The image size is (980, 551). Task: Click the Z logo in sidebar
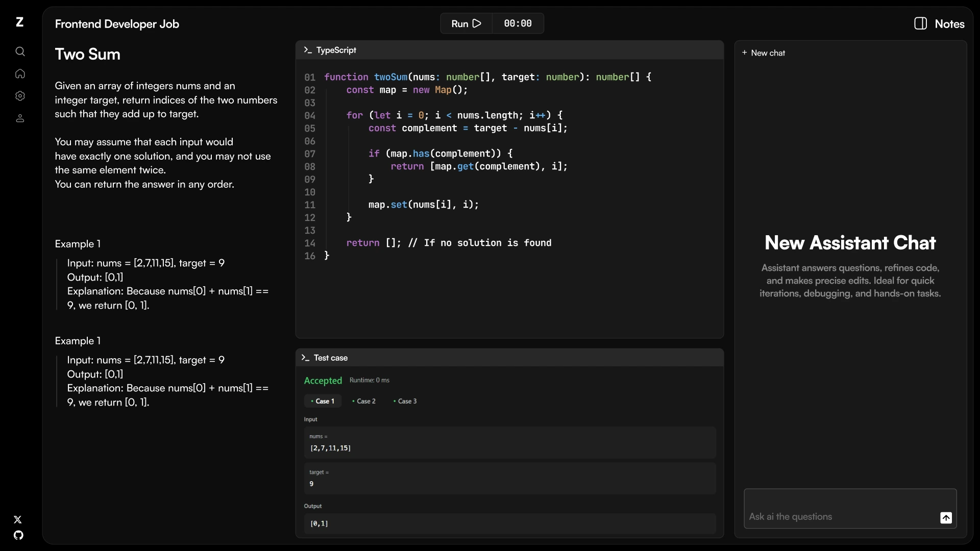pos(19,22)
